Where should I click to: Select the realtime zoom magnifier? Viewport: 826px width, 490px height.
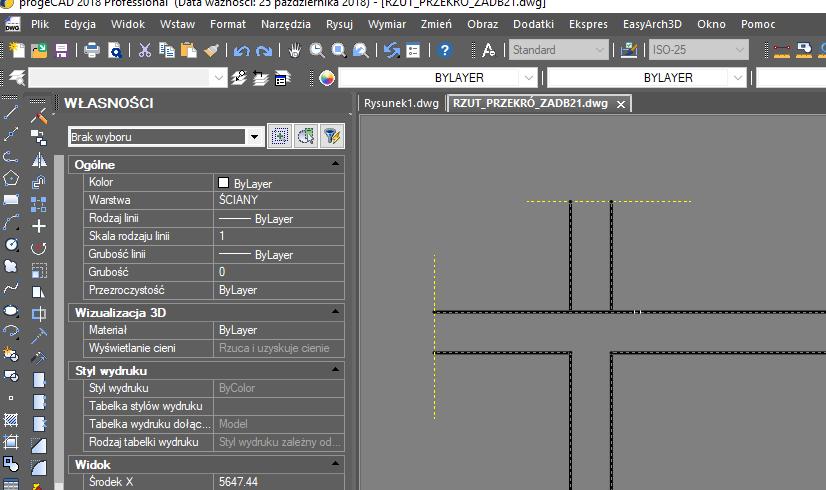point(317,50)
